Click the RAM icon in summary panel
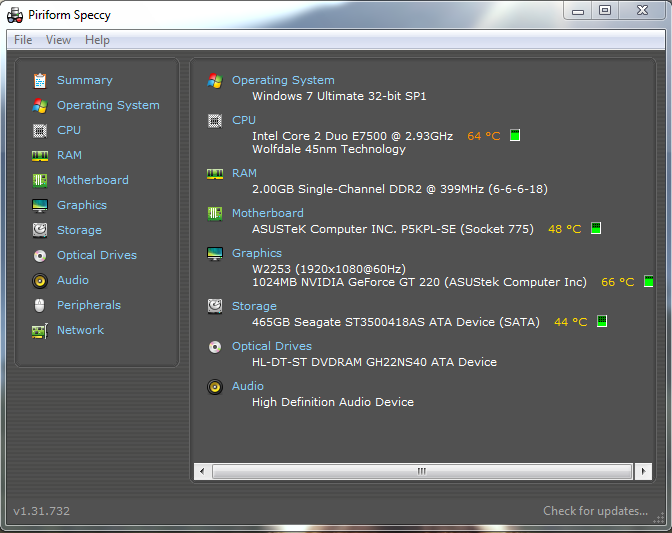 tap(215, 174)
